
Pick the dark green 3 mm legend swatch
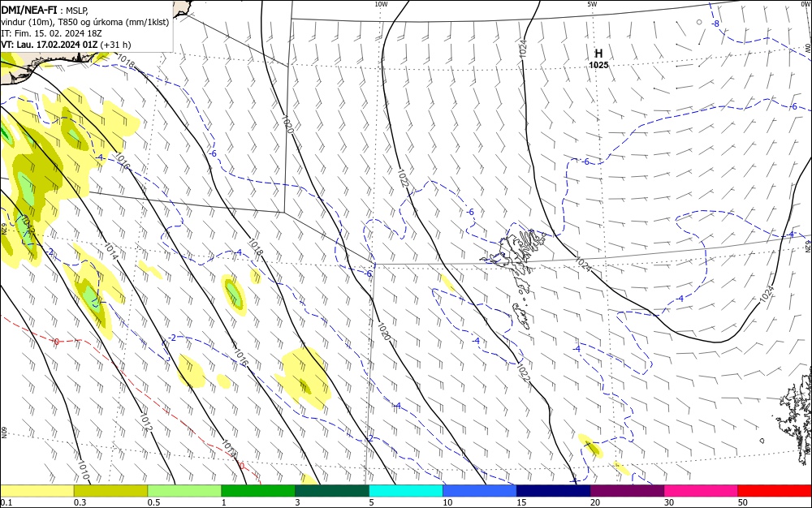[x=332, y=491]
